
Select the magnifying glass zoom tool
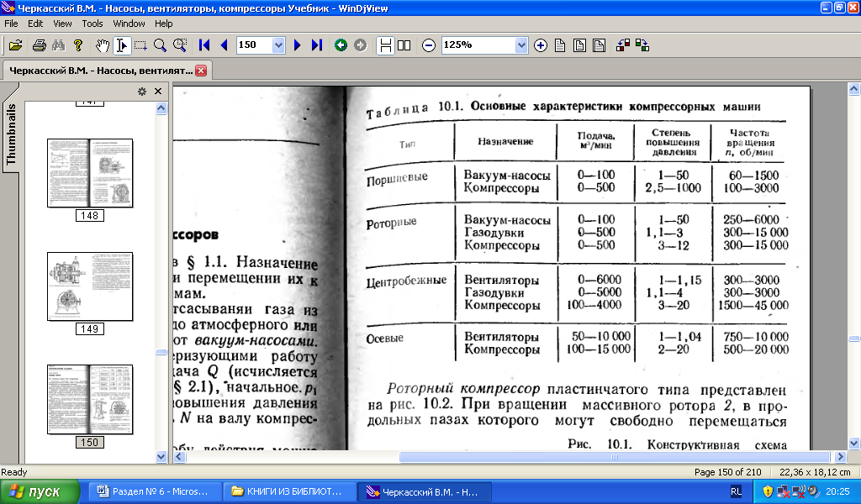pos(160,45)
